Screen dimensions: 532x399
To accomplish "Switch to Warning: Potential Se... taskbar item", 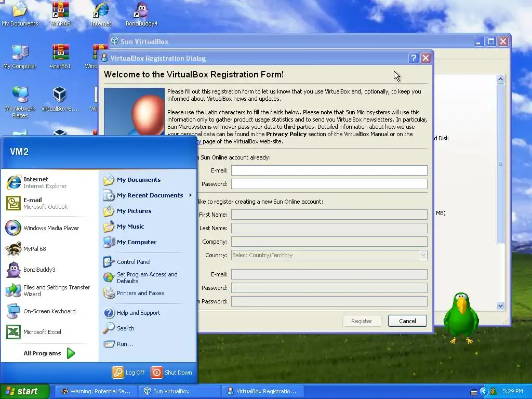I will coord(96,391).
